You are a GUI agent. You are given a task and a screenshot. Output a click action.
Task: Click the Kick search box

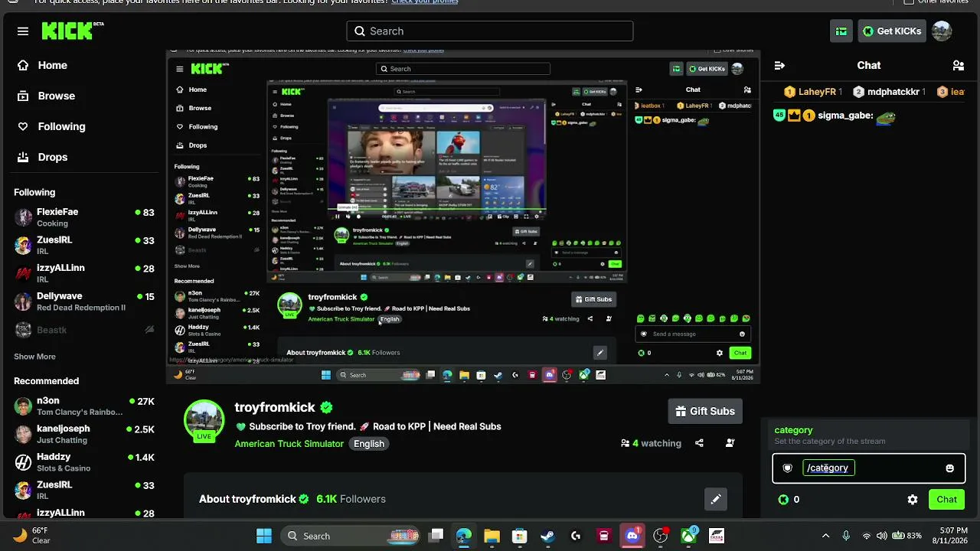490,31
